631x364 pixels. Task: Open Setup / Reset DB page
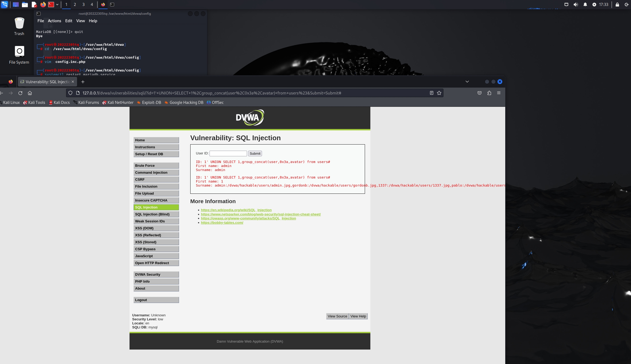(x=156, y=154)
